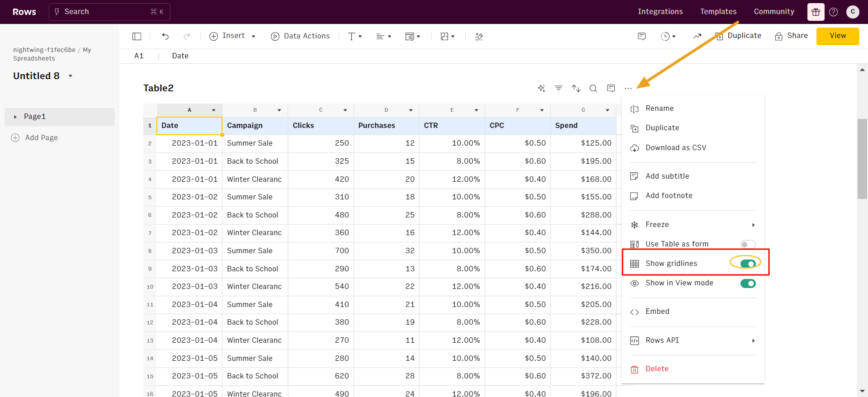
Task: Click the Add Page plus icon
Action: point(15,138)
